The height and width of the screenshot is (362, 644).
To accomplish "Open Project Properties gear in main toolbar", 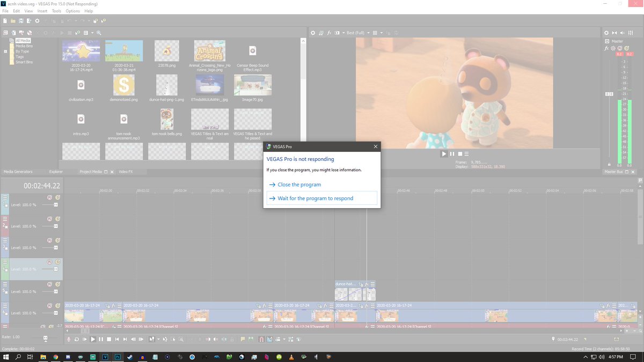I will click(x=37, y=21).
